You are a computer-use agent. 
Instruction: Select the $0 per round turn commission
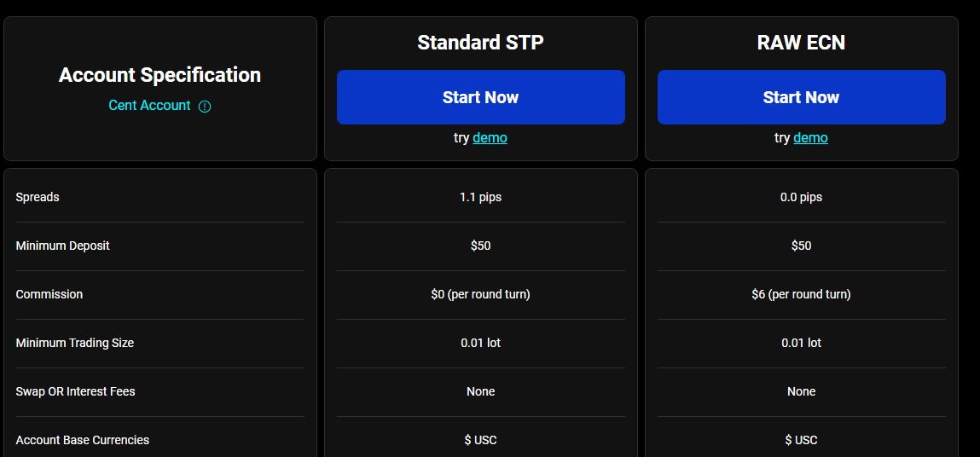480,294
